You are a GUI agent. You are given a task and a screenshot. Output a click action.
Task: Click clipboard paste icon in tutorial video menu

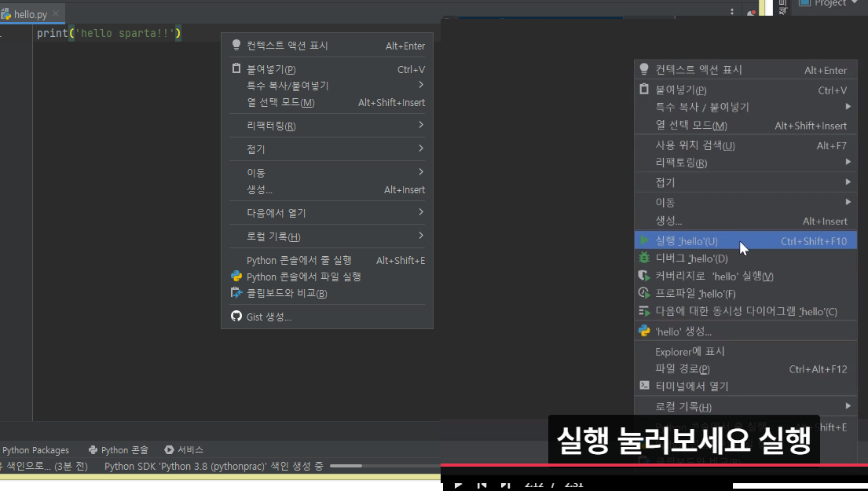coord(644,89)
